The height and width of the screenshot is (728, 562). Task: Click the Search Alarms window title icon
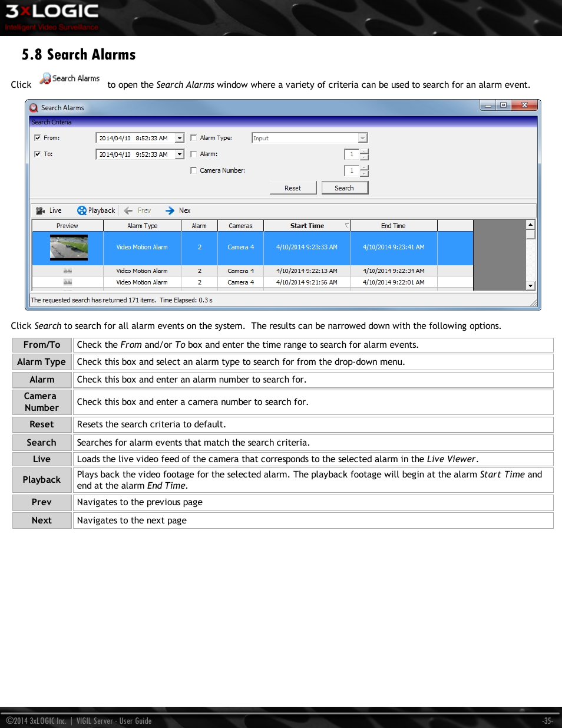coord(34,108)
